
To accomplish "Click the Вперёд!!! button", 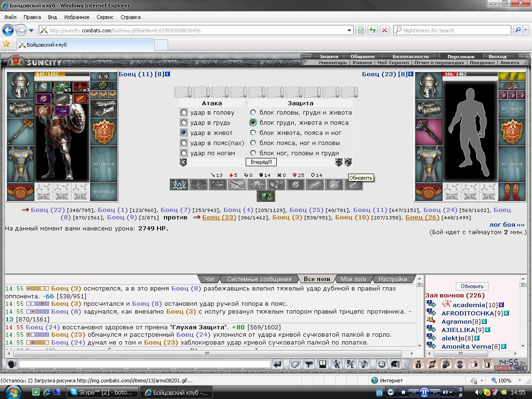I will coord(261,162).
